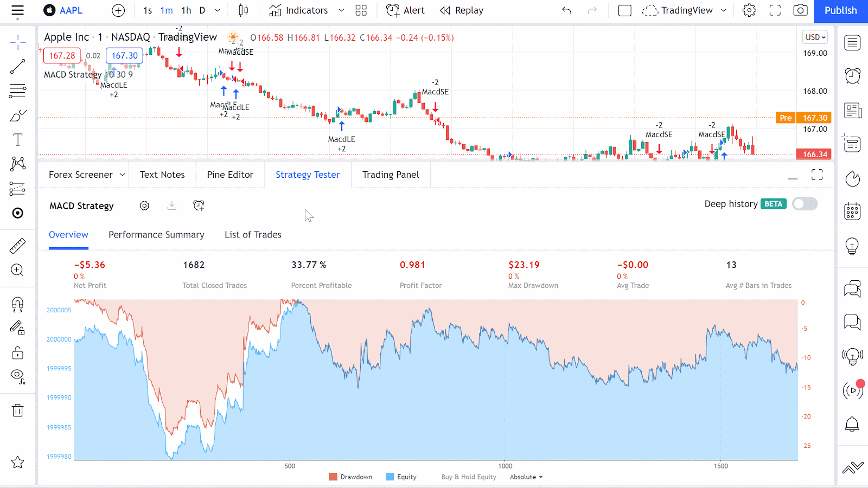Start bar Replay mode
The width and height of the screenshot is (868, 488).
tap(462, 10)
